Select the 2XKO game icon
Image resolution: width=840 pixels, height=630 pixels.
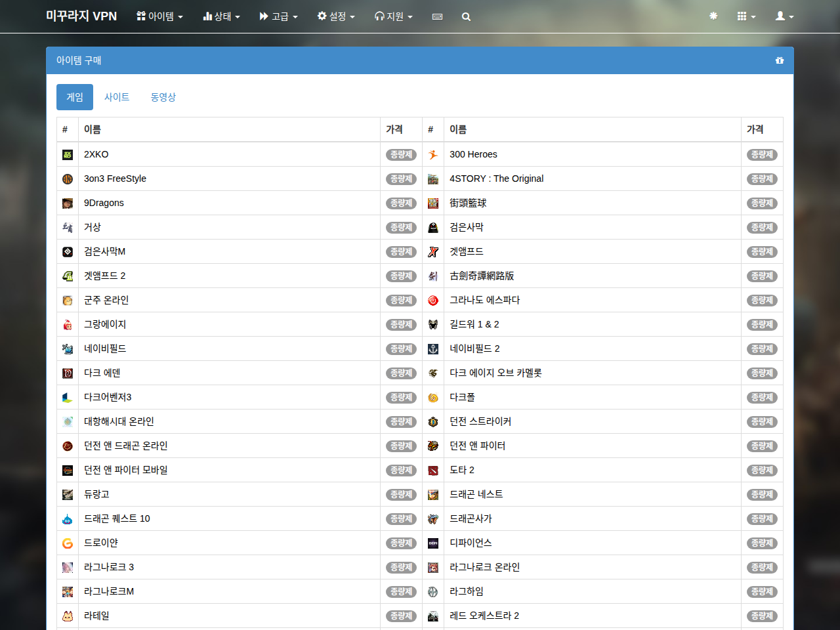[x=68, y=155]
